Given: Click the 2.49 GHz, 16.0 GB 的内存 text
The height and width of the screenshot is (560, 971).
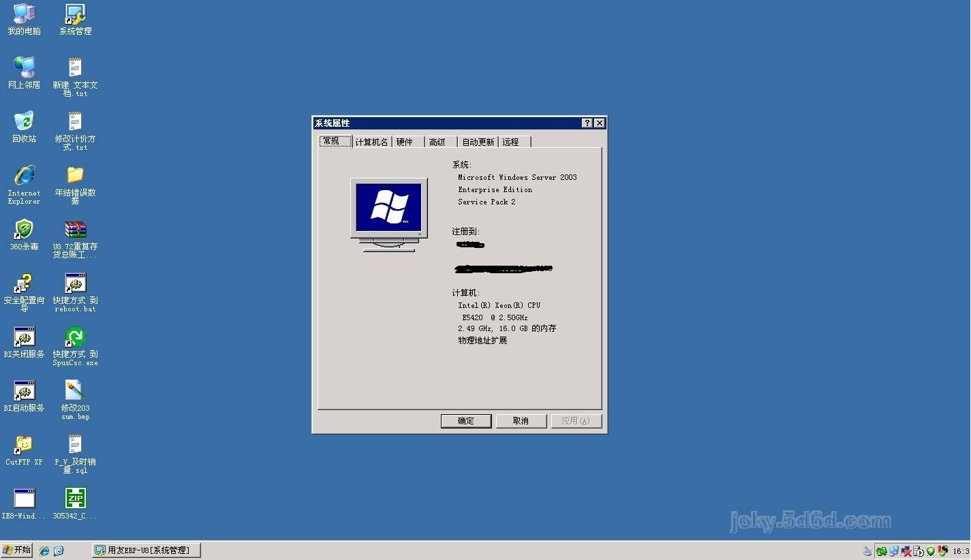Looking at the screenshot, I should [507, 328].
